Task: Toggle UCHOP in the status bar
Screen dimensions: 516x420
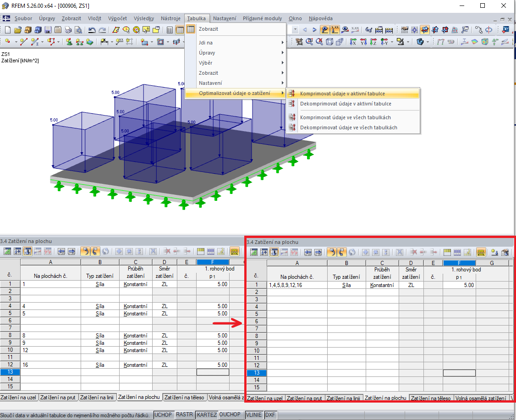Action: [x=163, y=415]
